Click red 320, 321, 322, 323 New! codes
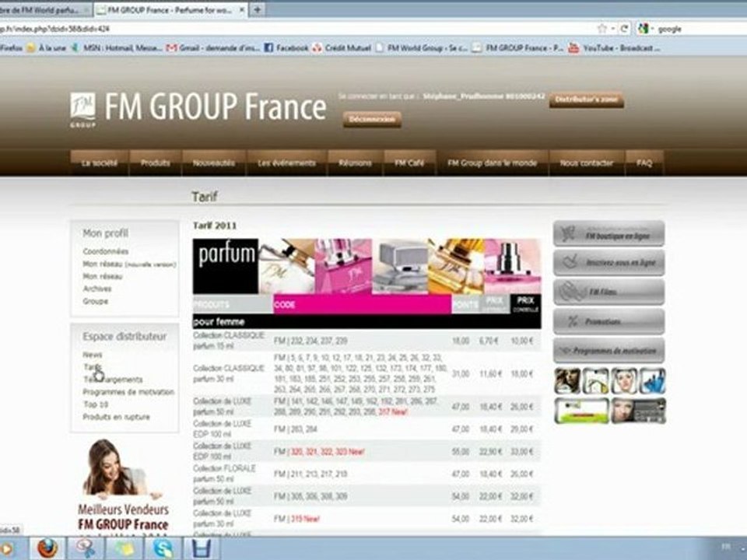 (327, 451)
